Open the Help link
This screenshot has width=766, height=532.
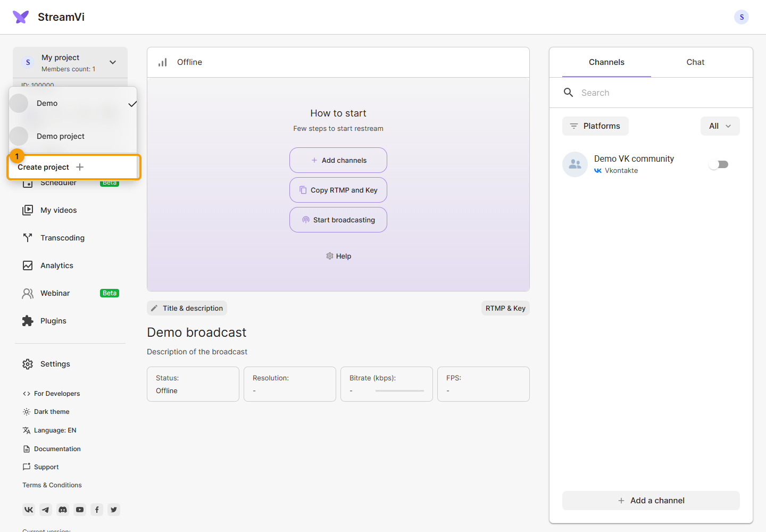[x=338, y=256]
